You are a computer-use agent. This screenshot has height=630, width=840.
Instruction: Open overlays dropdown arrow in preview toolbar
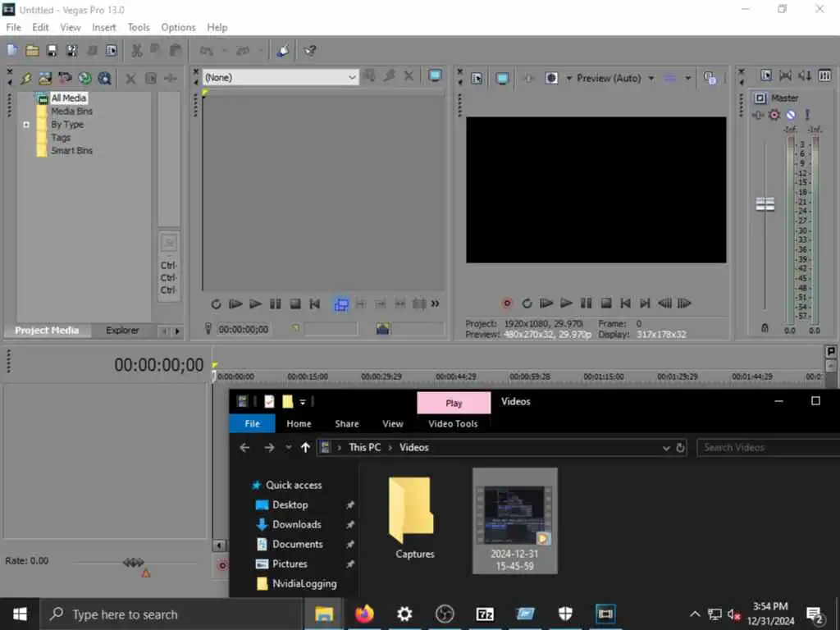(x=688, y=78)
